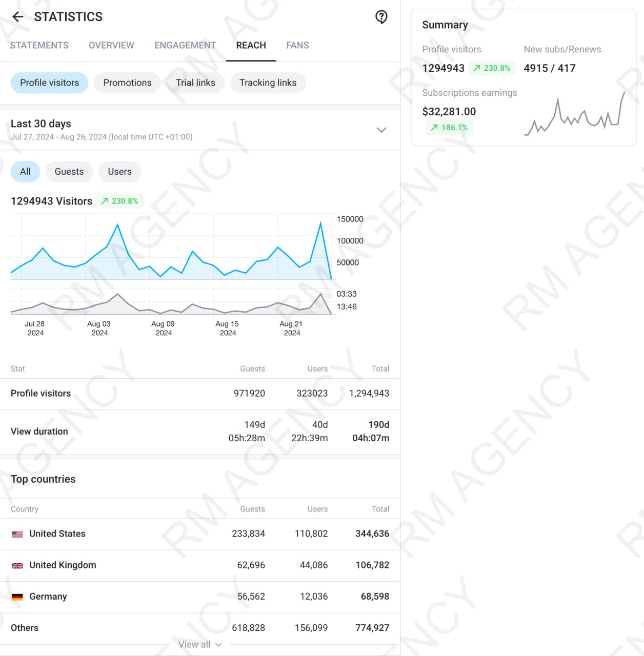Image resolution: width=644 pixels, height=656 pixels.
Task: Click the blue visitors chart peak near Aug 03
Action: pyautogui.click(x=117, y=225)
